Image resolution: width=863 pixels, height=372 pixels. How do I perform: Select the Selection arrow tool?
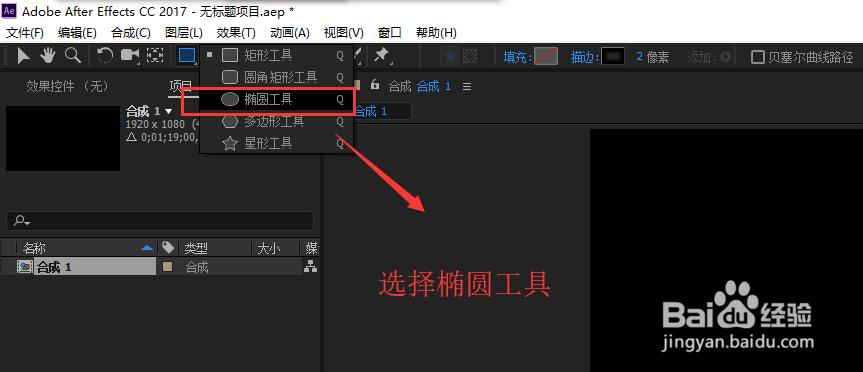(x=24, y=55)
